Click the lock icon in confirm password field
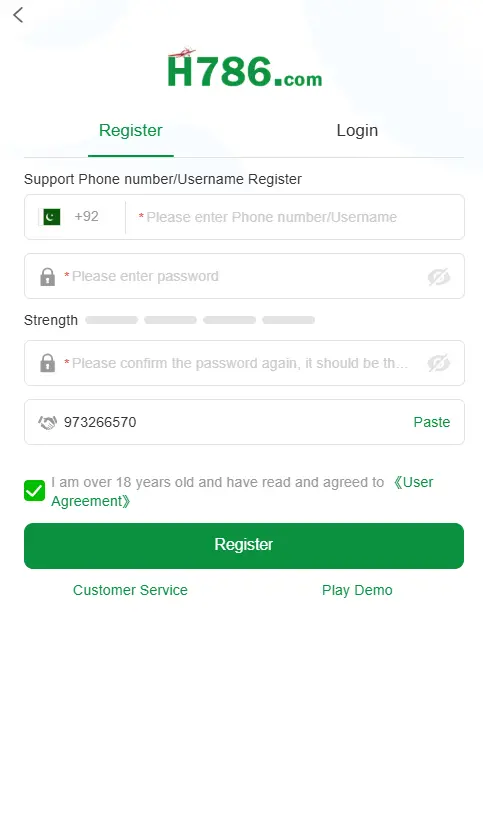 (x=48, y=363)
